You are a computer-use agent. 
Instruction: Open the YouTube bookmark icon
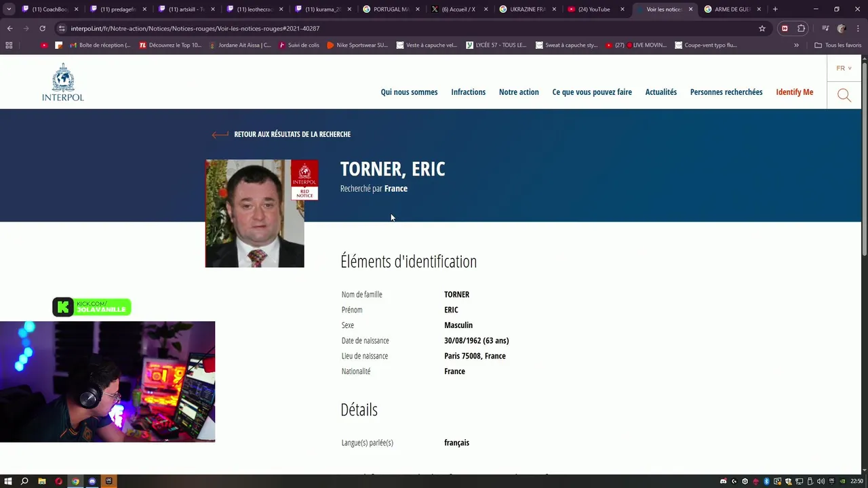click(x=44, y=45)
